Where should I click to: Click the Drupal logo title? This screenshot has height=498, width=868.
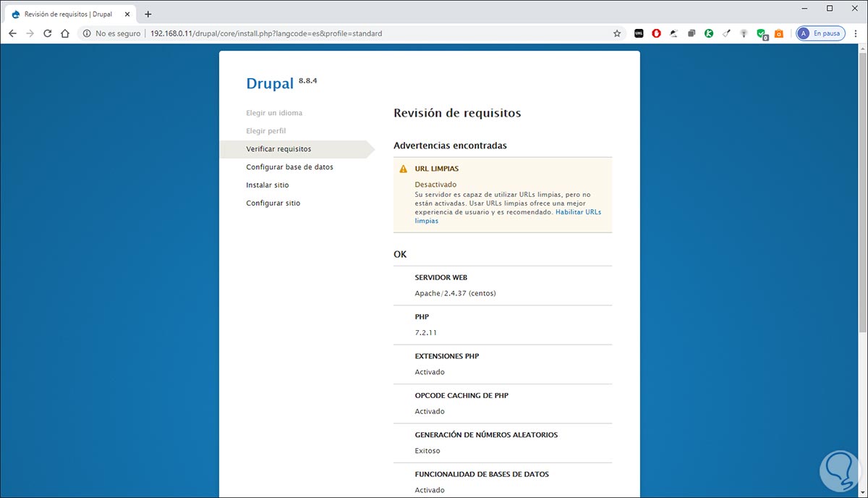[270, 83]
